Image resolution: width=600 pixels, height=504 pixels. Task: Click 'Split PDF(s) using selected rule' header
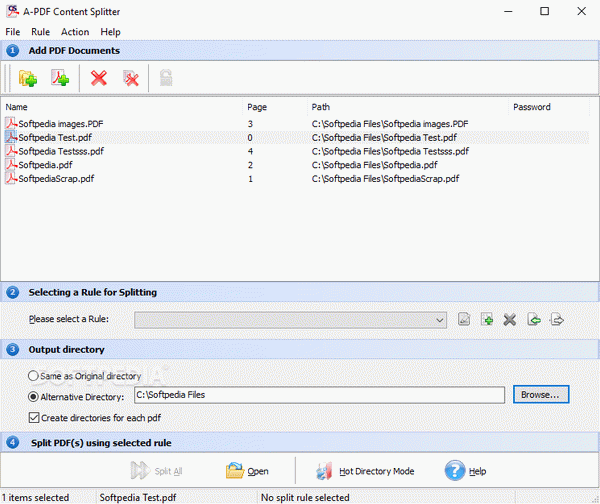[101, 443]
